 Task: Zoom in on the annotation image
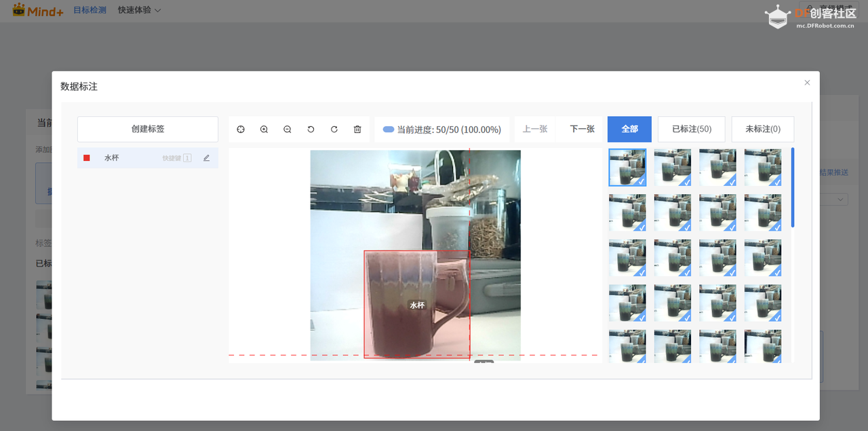pyautogui.click(x=264, y=129)
